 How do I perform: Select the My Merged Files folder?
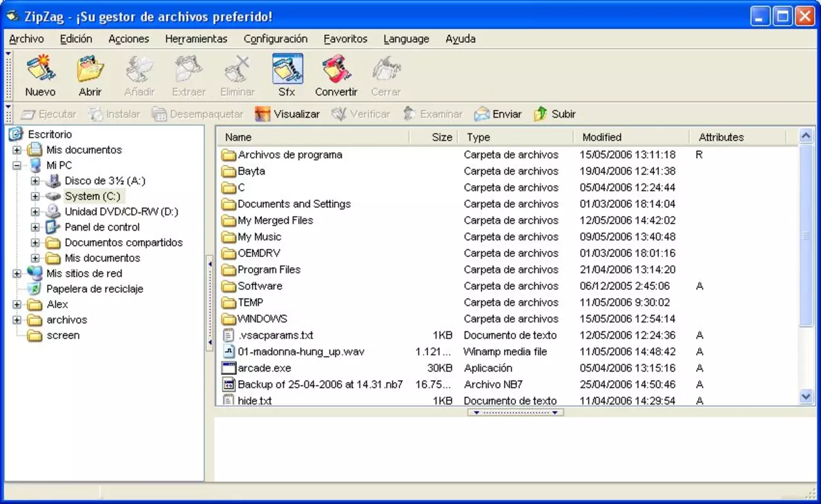[275, 220]
